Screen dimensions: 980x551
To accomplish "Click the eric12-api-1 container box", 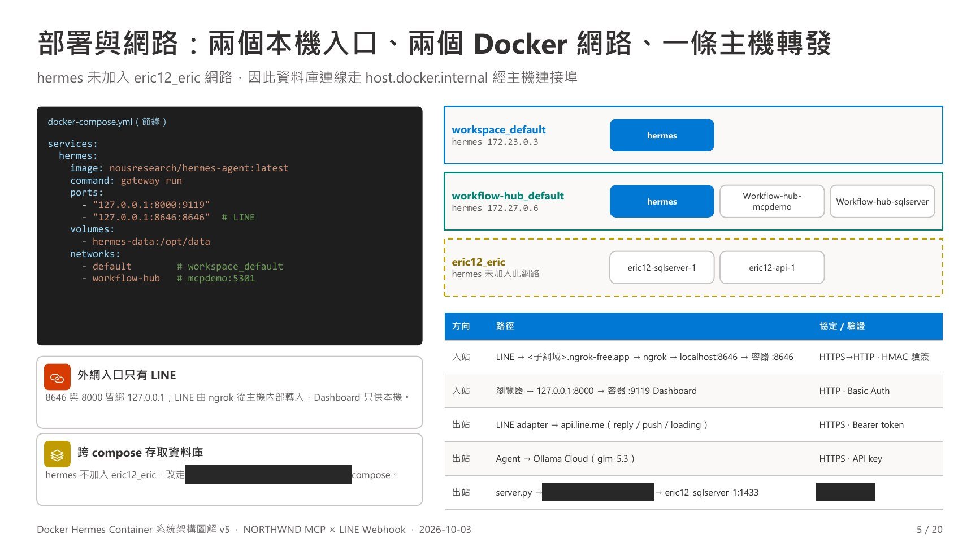I will (x=772, y=267).
